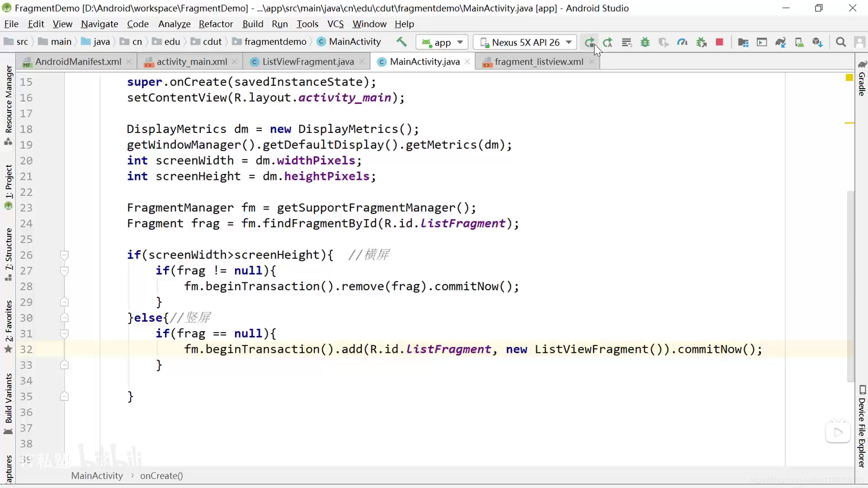Close the AndroidManifest.xml tab
868x488 pixels.
(x=129, y=61)
